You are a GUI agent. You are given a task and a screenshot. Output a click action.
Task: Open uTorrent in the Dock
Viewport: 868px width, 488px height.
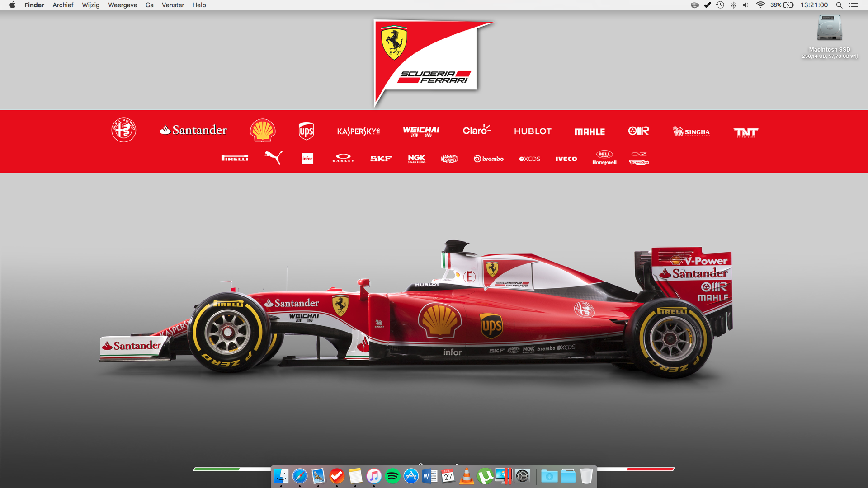pos(485,476)
